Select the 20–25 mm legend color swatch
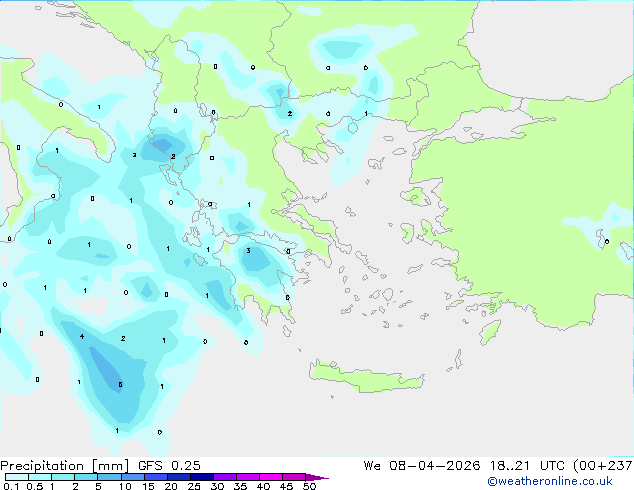Image resolution: width=634 pixels, height=490 pixels. coord(179,477)
